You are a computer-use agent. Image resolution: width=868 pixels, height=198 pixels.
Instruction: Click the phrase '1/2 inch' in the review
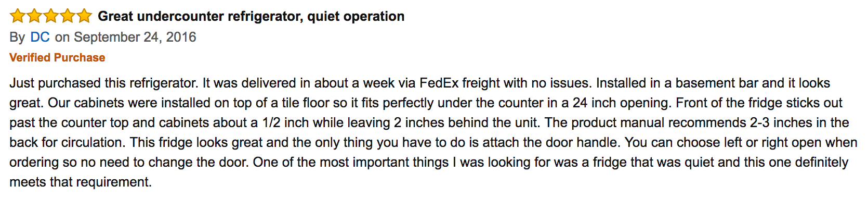(x=285, y=123)
